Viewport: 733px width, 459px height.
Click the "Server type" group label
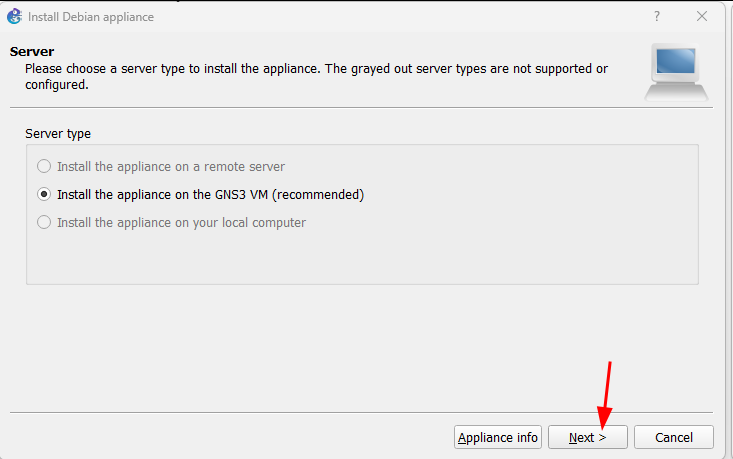[58, 133]
